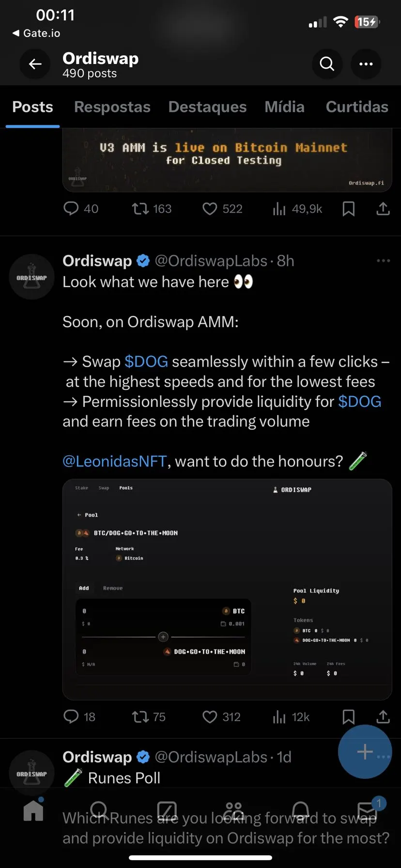The height and width of the screenshot is (868, 401).
Task: Open the Destaques tab
Action: point(207,107)
